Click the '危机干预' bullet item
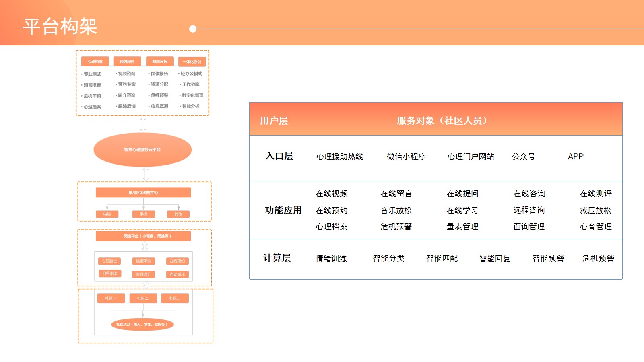The height and width of the screenshot is (362, 644). (x=92, y=96)
